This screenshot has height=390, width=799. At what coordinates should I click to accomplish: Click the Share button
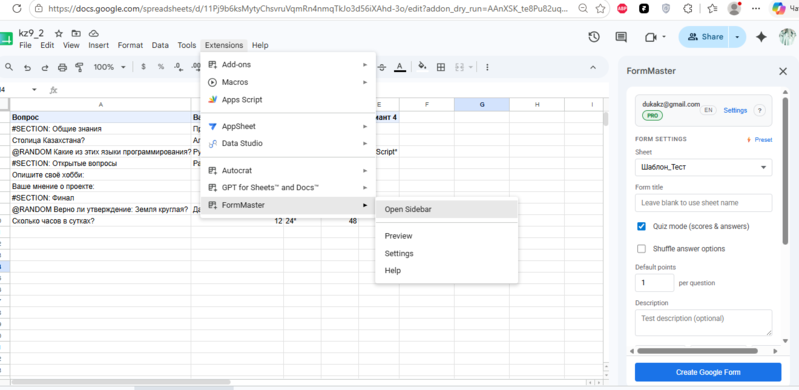(704, 37)
